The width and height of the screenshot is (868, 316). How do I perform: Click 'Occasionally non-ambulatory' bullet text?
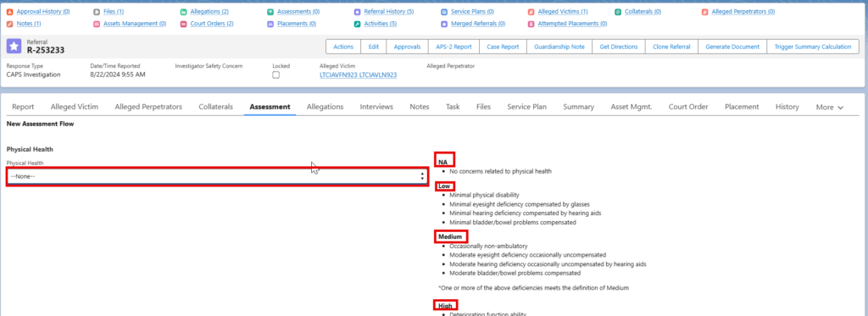point(488,246)
